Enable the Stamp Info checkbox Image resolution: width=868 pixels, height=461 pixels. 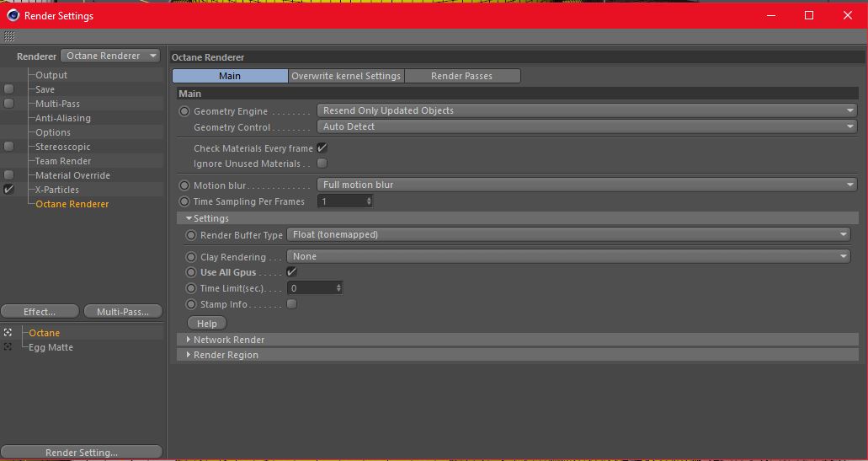click(292, 303)
